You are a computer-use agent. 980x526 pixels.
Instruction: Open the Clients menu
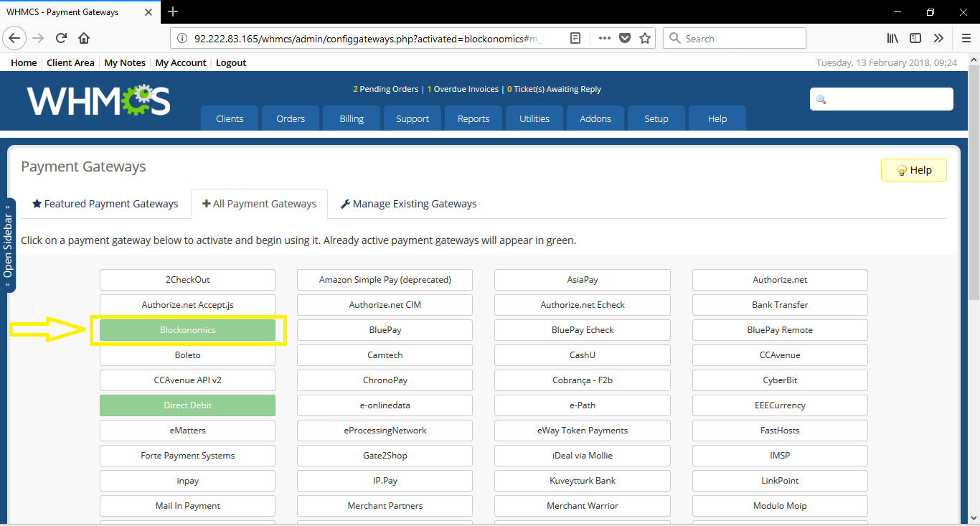click(230, 118)
